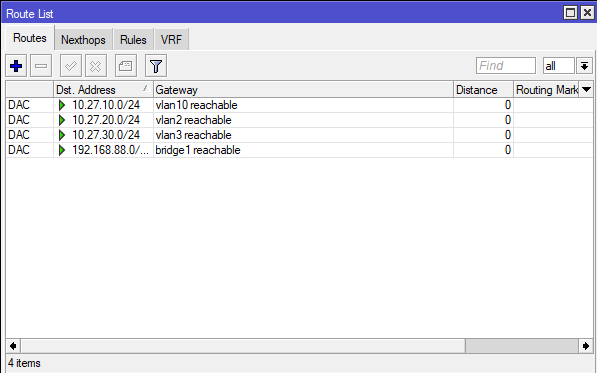
Task: Close the Route List window
Action: click(587, 13)
